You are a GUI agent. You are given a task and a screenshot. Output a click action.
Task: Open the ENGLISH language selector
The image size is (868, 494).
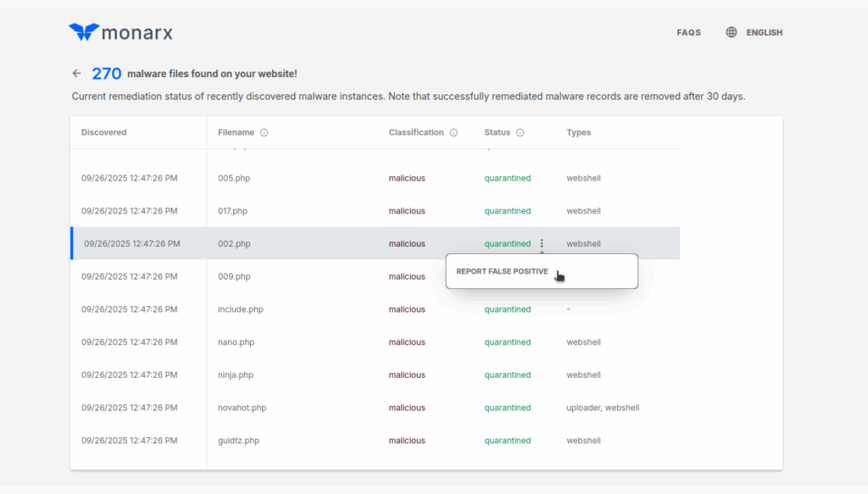(764, 32)
